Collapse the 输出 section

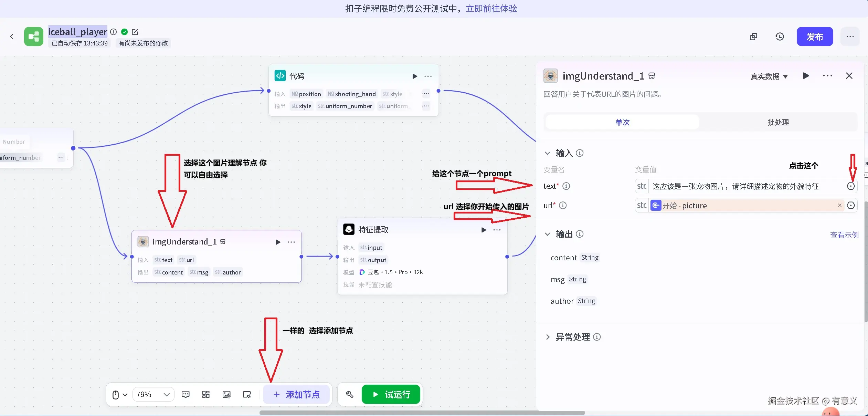coord(548,234)
